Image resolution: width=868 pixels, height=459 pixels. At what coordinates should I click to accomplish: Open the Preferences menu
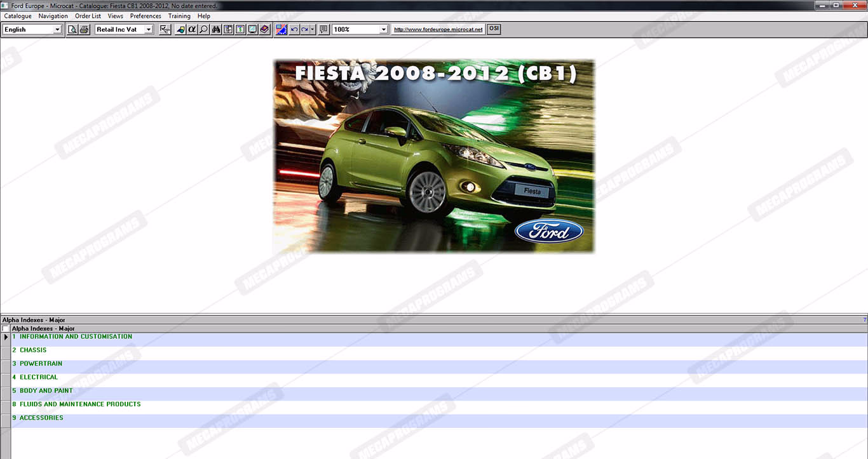click(146, 16)
